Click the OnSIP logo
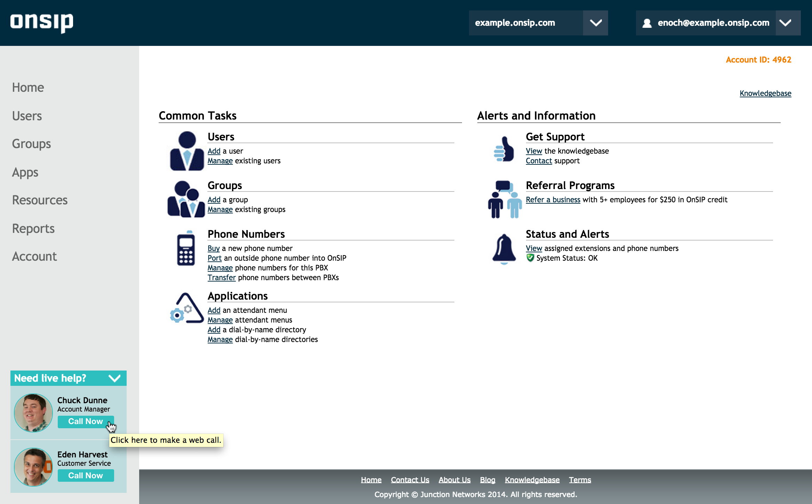The image size is (812, 504). click(42, 23)
